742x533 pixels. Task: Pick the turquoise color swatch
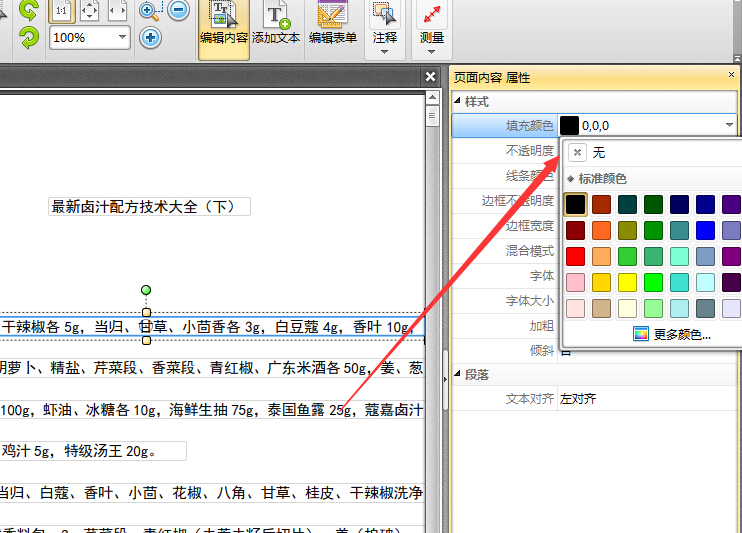680,283
